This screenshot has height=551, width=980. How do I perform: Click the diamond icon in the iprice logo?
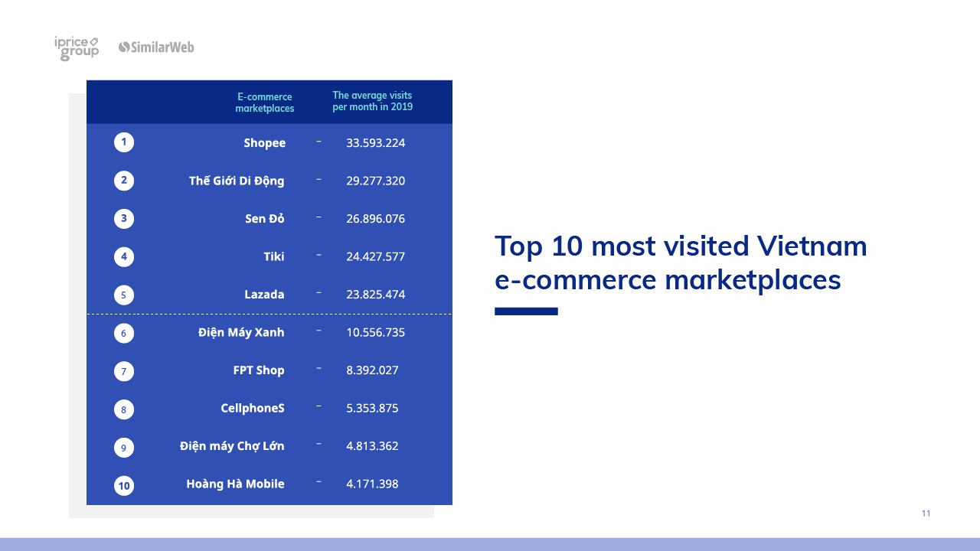click(x=93, y=43)
